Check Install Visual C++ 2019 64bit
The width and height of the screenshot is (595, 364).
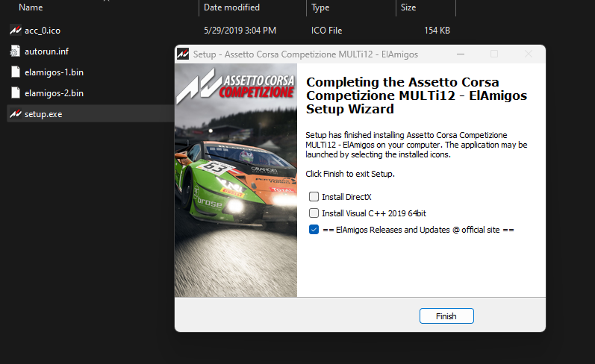tap(314, 213)
